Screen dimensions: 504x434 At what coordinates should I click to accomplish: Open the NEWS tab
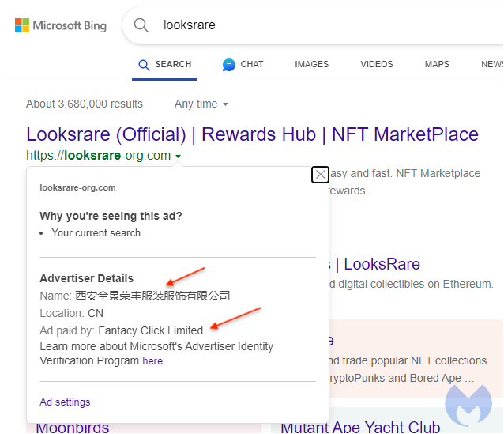tap(492, 64)
